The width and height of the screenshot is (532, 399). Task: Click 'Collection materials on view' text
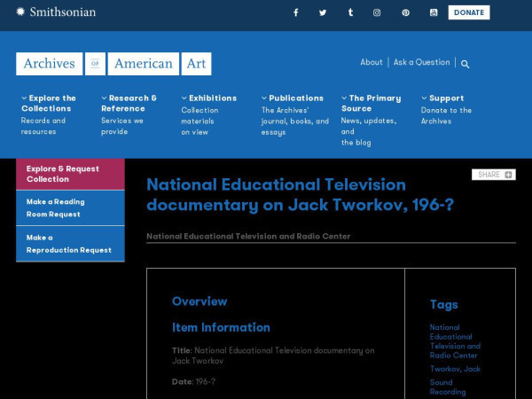199,121
